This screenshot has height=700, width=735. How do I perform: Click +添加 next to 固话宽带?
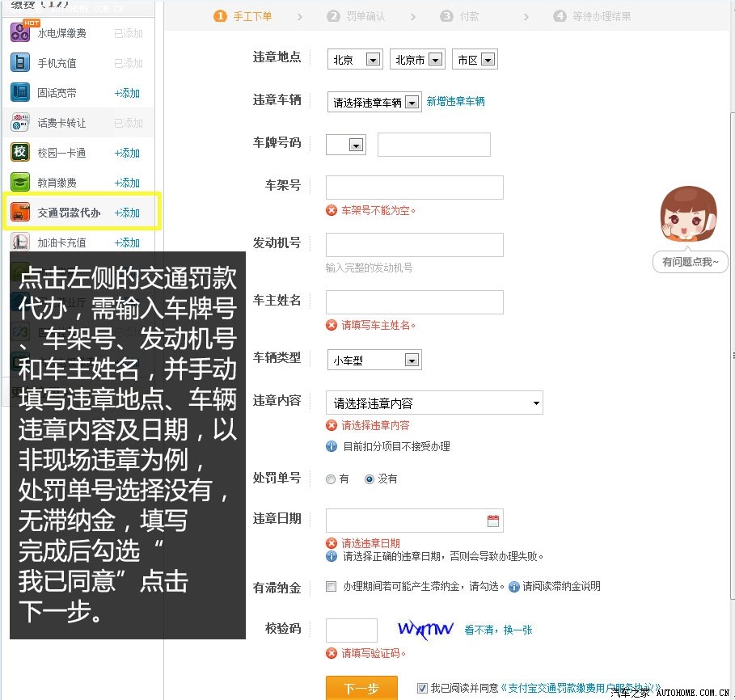tap(127, 93)
